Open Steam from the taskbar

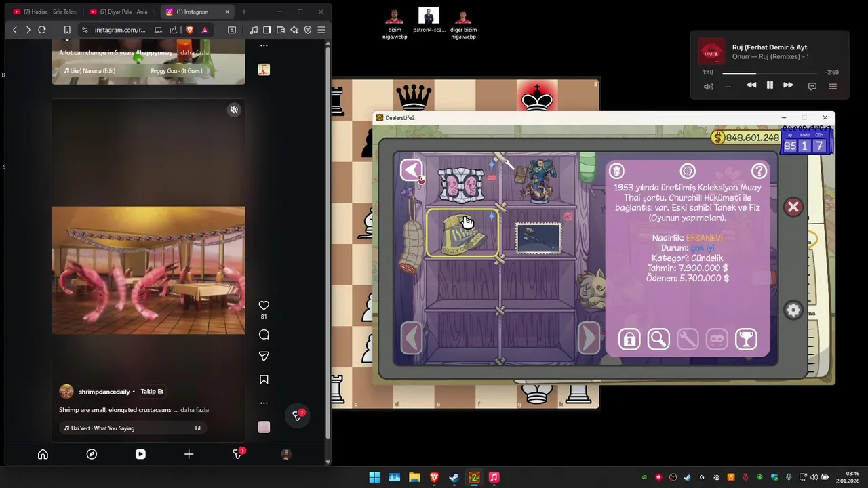pyautogui.click(x=454, y=477)
